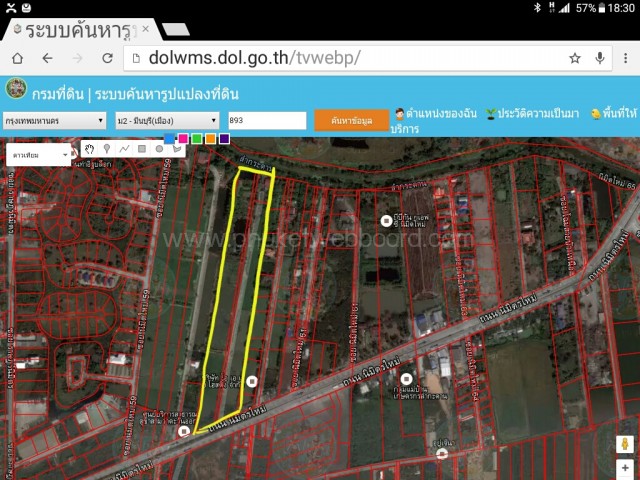This screenshot has width=640, height=480.
Task: Select the circle drawing tool
Action: click(x=159, y=149)
